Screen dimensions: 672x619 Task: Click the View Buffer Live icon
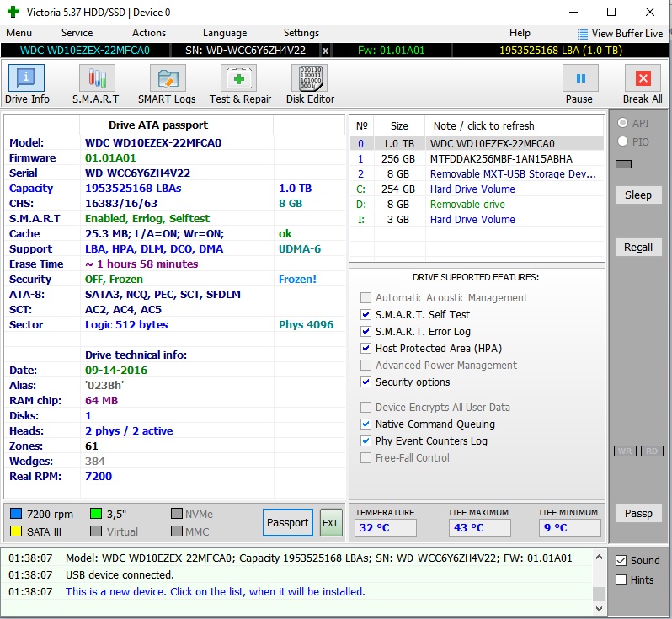582,34
